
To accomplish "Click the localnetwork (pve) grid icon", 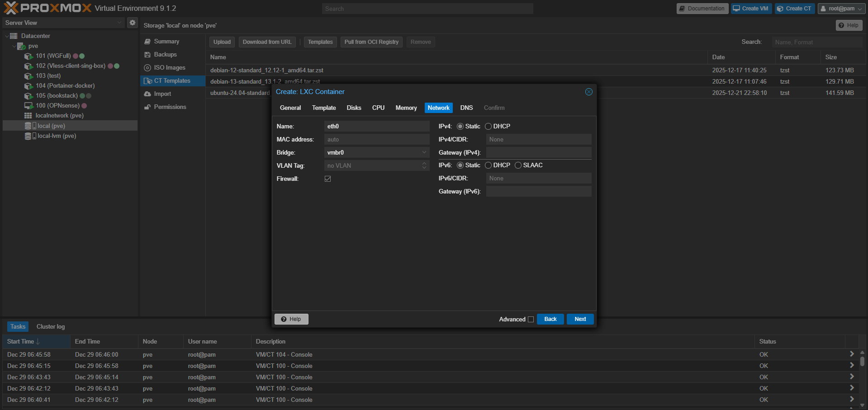I will (x=28, y=116).
